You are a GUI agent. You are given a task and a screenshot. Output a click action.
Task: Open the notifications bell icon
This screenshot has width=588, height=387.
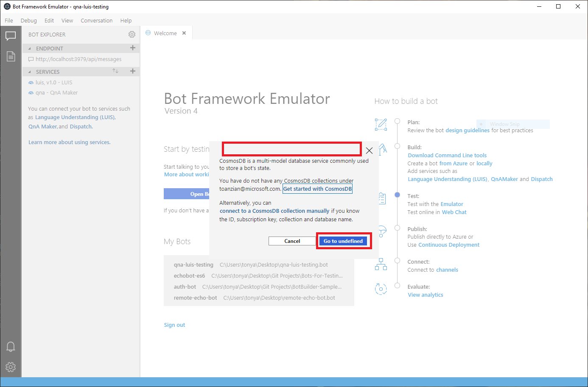11,347
